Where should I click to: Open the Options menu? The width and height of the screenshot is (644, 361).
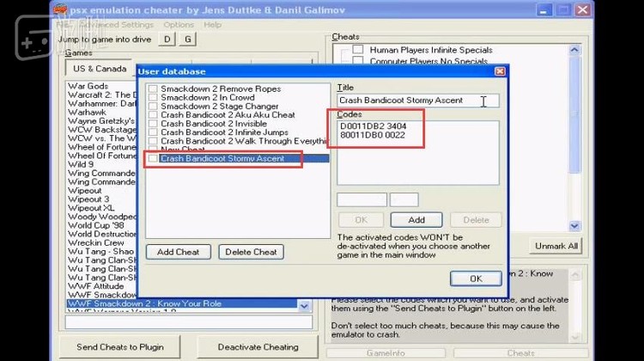pyautogui.click(x=179, y=25)
